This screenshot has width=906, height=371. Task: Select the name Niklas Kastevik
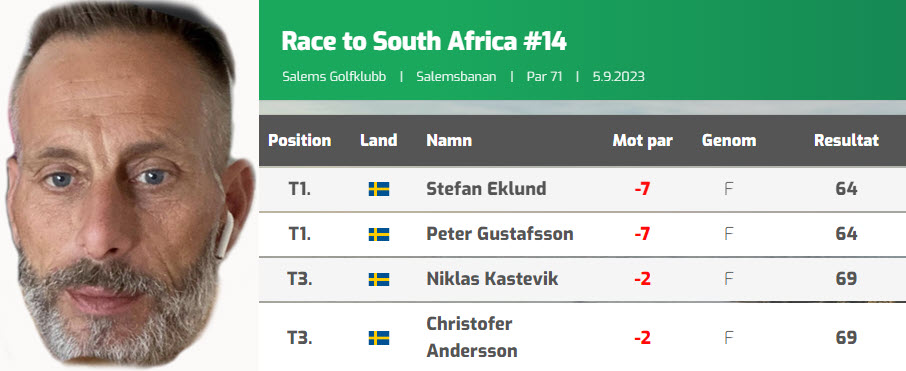coord(492,279)
